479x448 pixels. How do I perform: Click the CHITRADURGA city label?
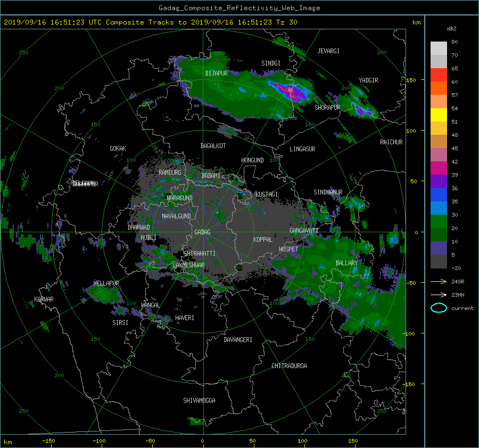289,366
